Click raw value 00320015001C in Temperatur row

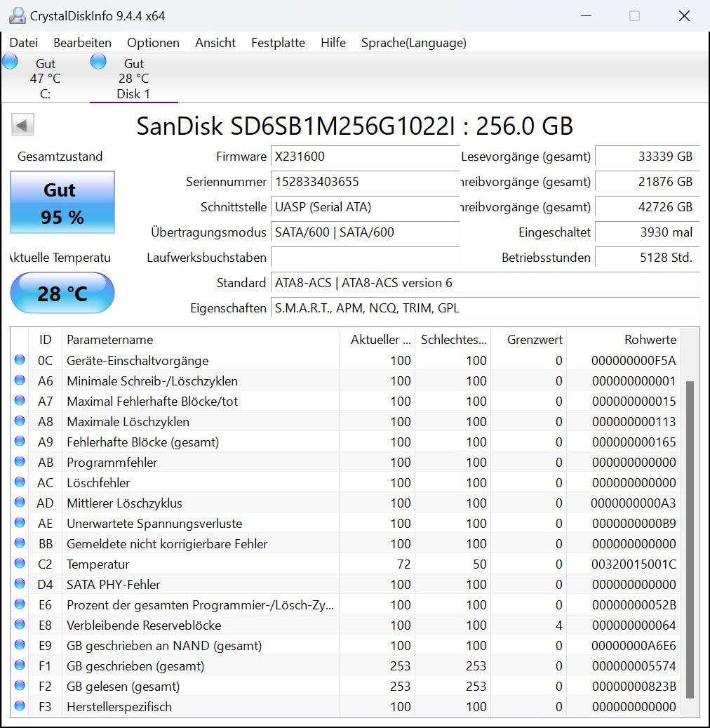634,564
